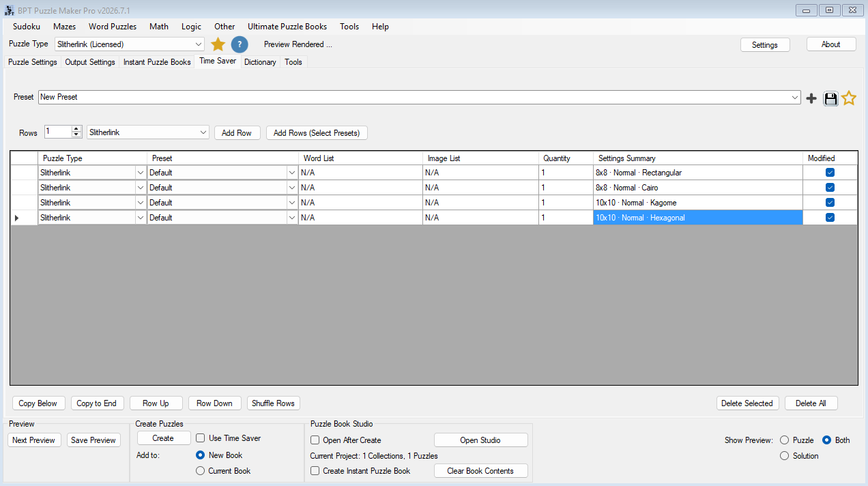Open Puzzle Type dropdown in Cairo row
Image resolution: width=868 pixels, height=486 pixels.
point(141,188)
